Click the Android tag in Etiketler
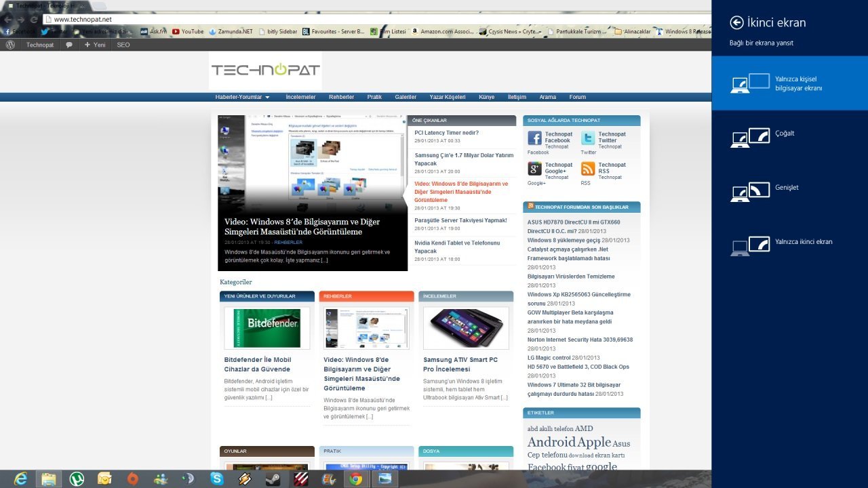 551,443
